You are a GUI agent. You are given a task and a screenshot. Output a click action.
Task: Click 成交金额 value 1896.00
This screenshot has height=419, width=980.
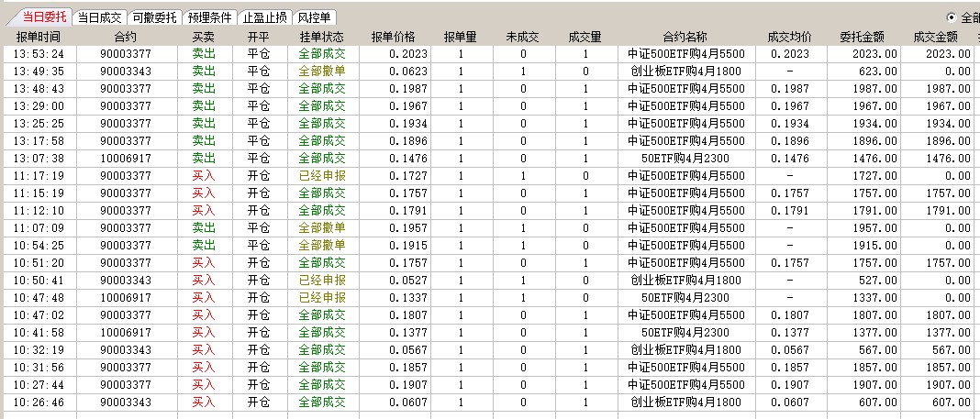click(x=948, y=141)
